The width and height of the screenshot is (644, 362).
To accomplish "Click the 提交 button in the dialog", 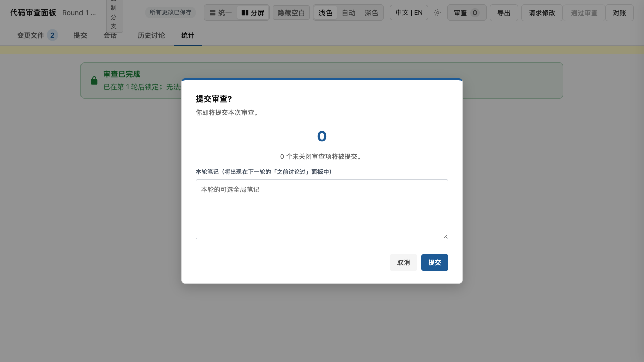I will (x=434, y=262).
